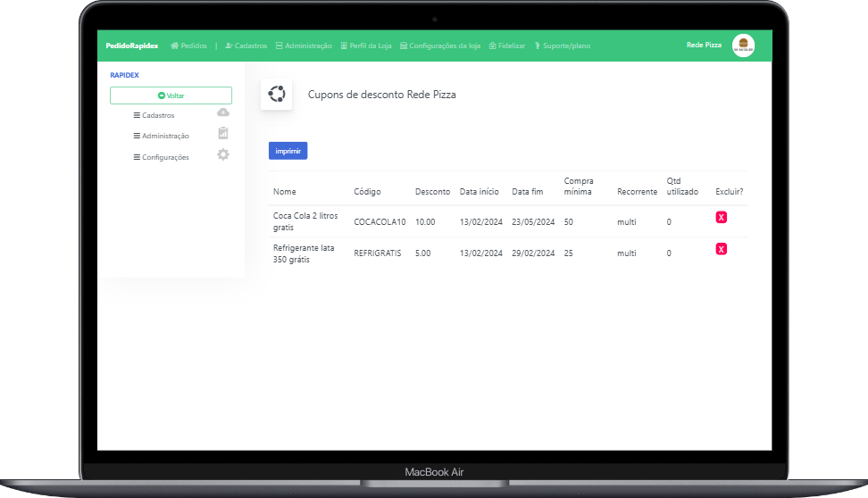Go to Perfil da Loja
The width and height of the screenshot is (868, 498).
[366, 46]
